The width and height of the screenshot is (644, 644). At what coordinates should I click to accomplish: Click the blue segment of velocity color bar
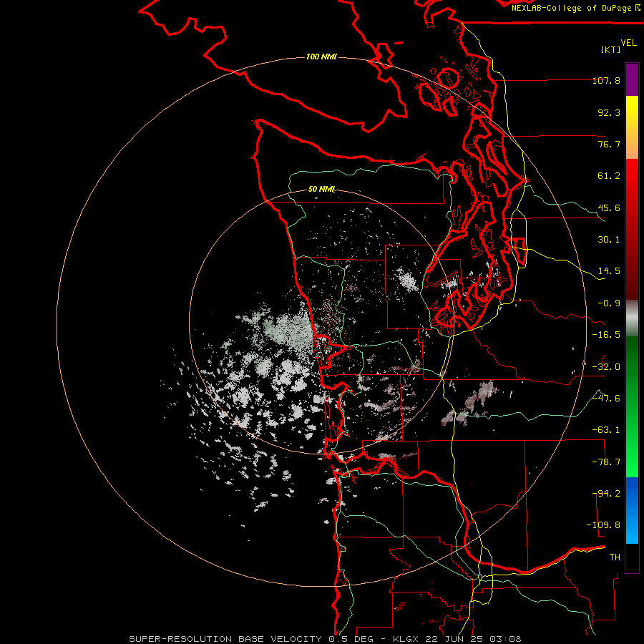[632, 510]
